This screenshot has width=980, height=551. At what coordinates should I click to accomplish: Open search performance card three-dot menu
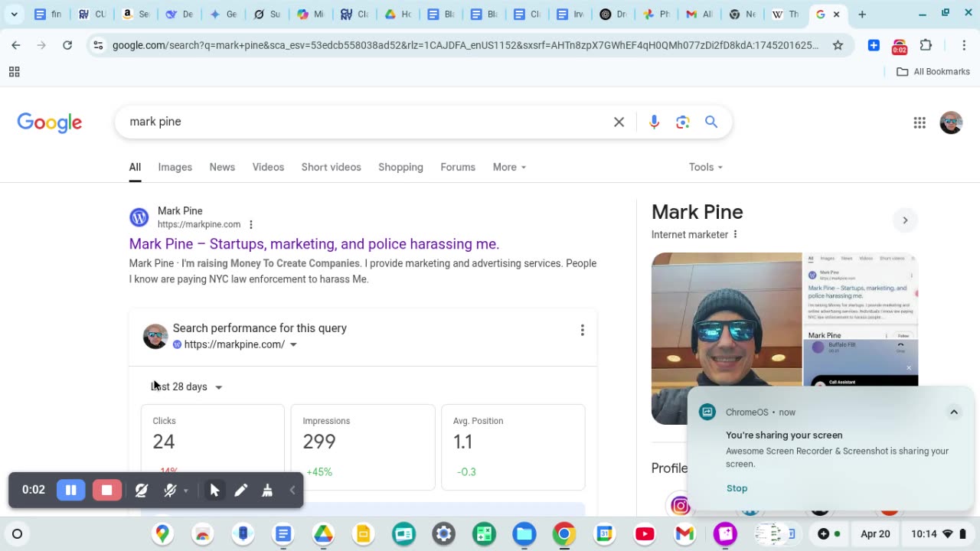pyautogui.click(x=582, y=330)
